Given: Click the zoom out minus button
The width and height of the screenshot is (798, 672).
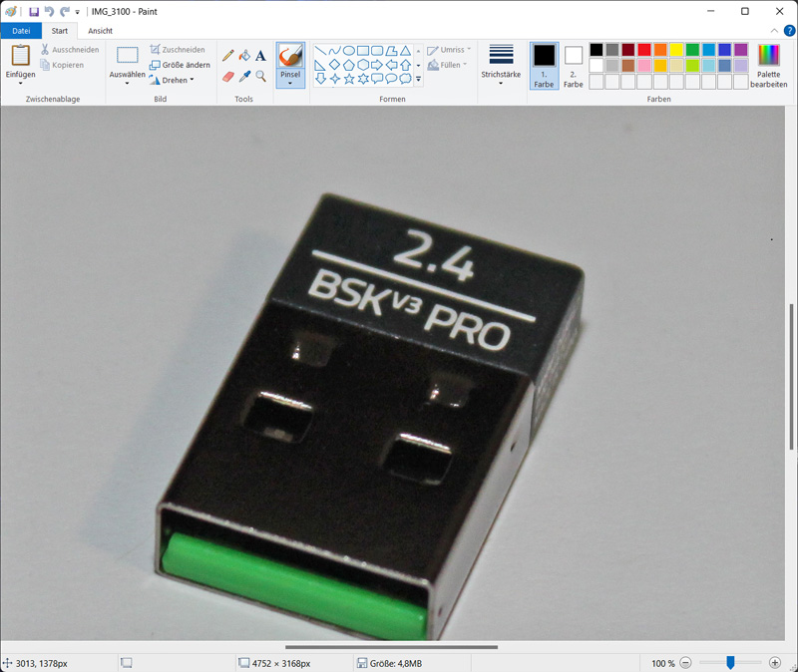Looking at the screenshot, I should 685,663.
